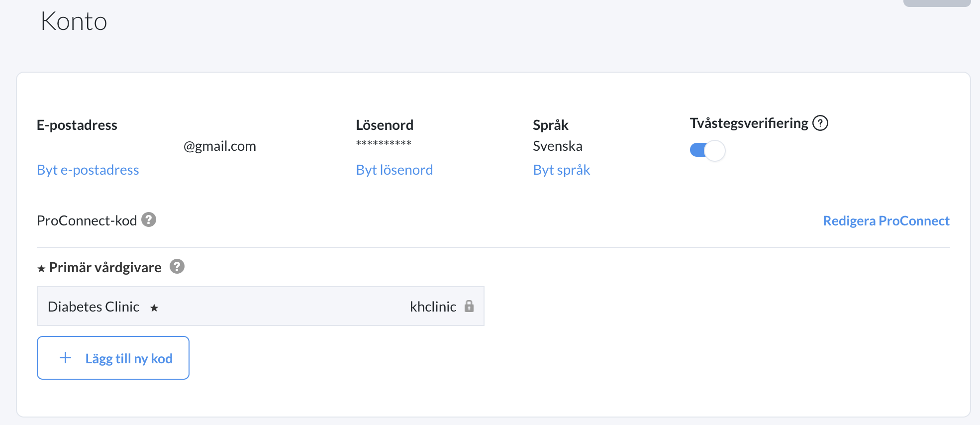Image resolution: width=980 pixels, height=425 pixels.
Task: Click the Svenska language value
Action: click(x=558, y=146)
